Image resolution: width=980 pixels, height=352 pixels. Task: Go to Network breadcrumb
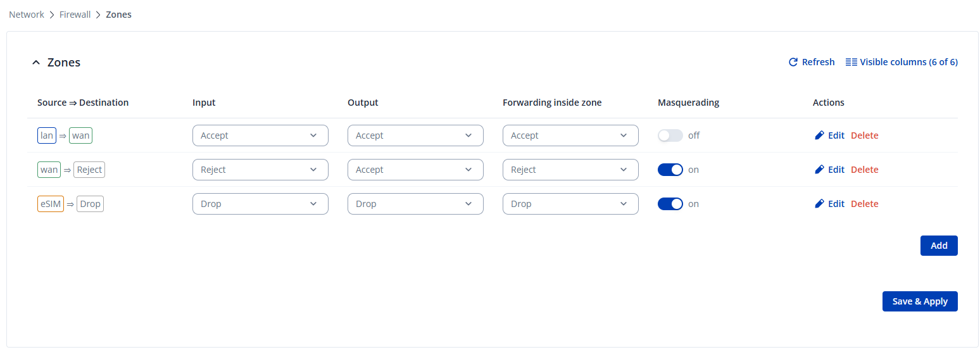point(27,15)
